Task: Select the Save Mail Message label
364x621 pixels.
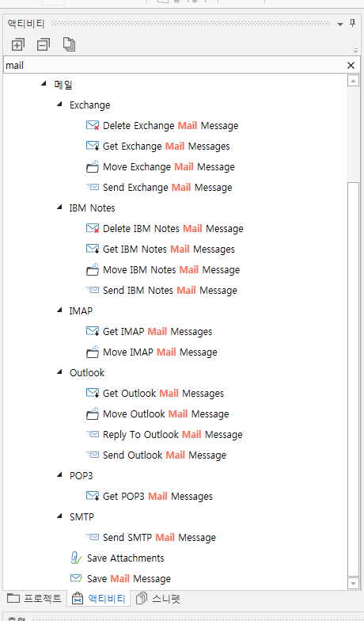Action: coord(129,579)
